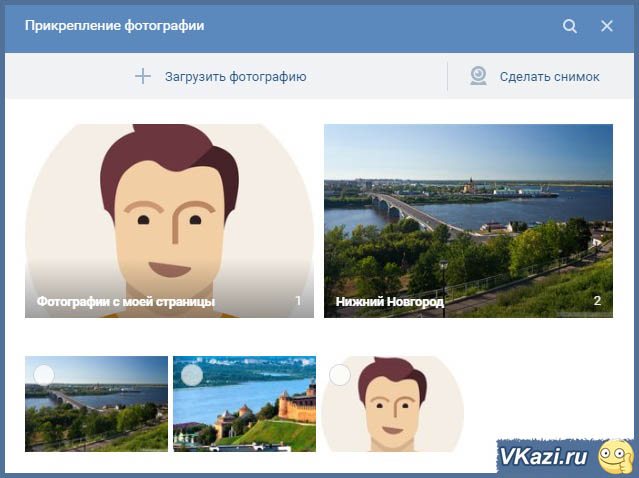Select the kremlin photo checkbox circle
Image resolution: width=639 pixels, height=478 pixels.
pos(192,375)
